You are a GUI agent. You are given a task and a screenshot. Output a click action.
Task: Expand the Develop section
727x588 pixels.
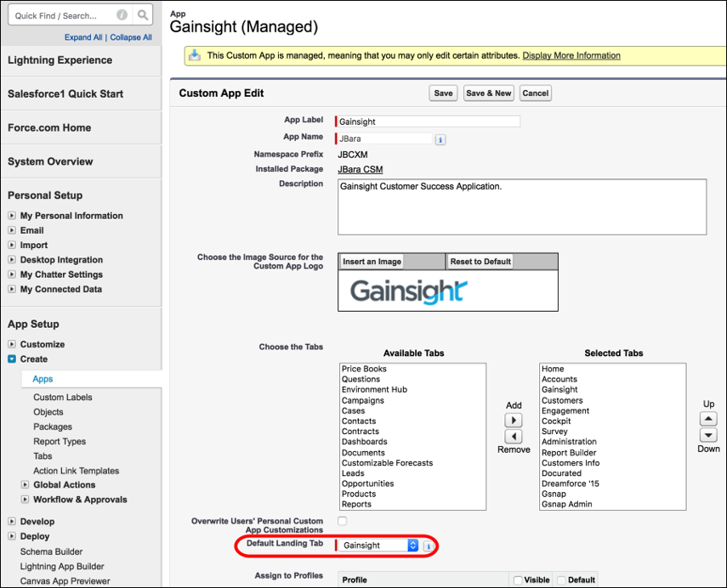pyautogui.click(x=12, y=521)
